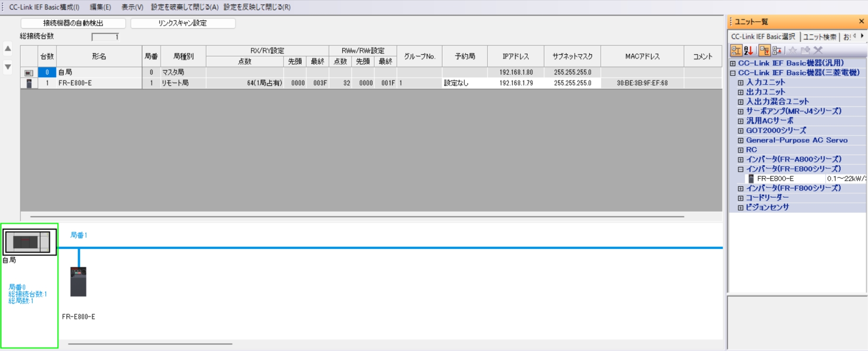
Task: Click the IP address cell 192.168.1.79
Action: pyautogui.click(x=516, y=83)
